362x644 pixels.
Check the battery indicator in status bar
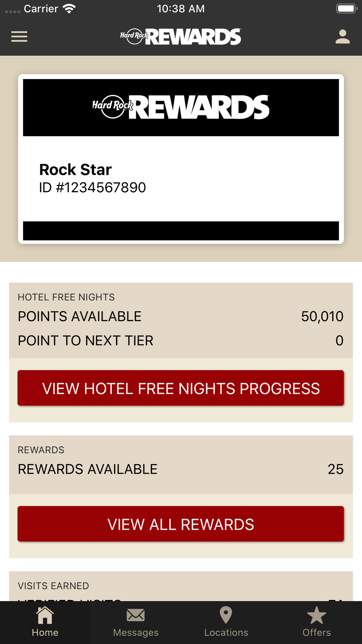[346, 8]
